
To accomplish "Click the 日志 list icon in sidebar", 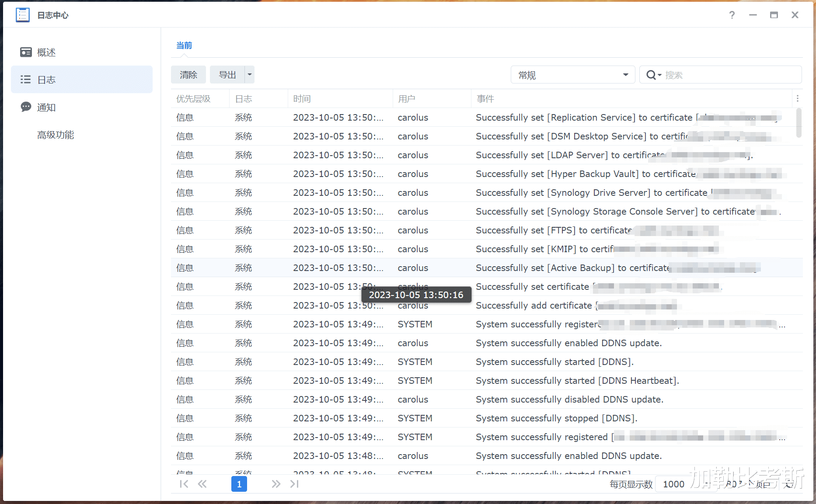I will point(26,80).
